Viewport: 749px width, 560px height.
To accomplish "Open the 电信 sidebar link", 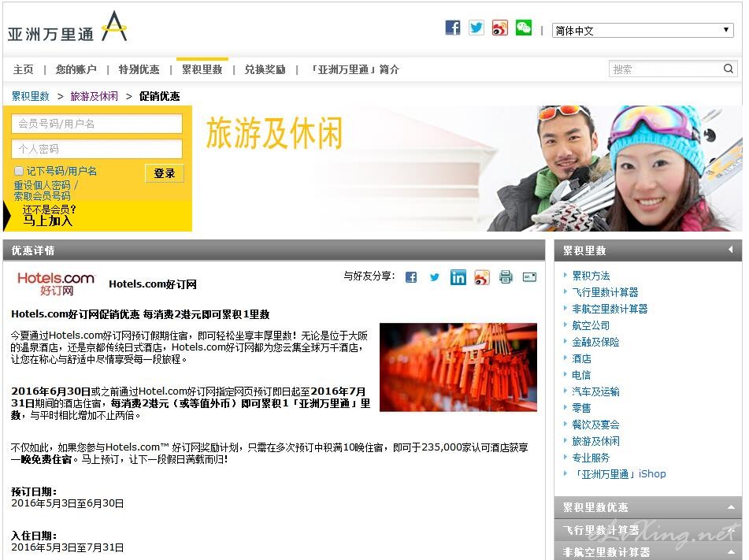I will 581,375.
